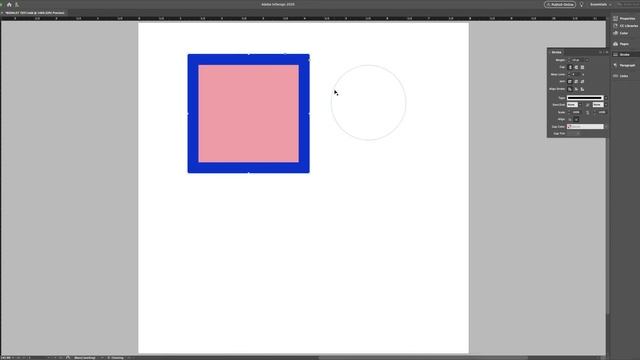Select Round Join option

(576, 82)
